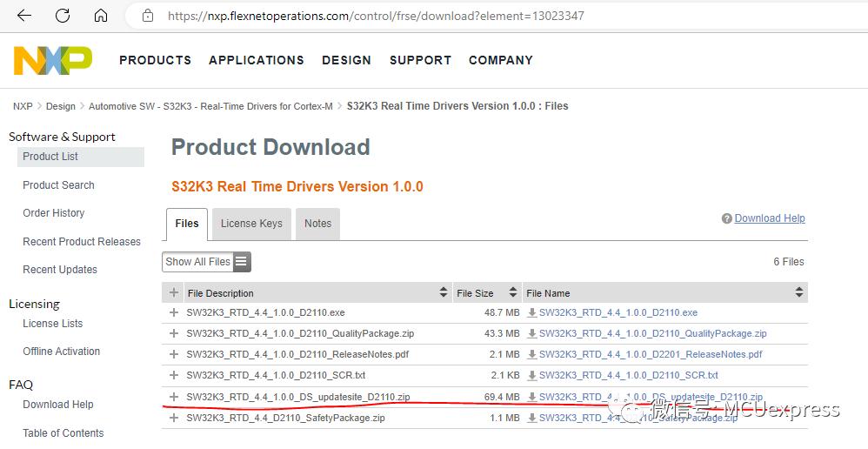Open Offline Activation in sidebar
The image size is (868, 449).
pyautogui.click(x=61, y=352)
